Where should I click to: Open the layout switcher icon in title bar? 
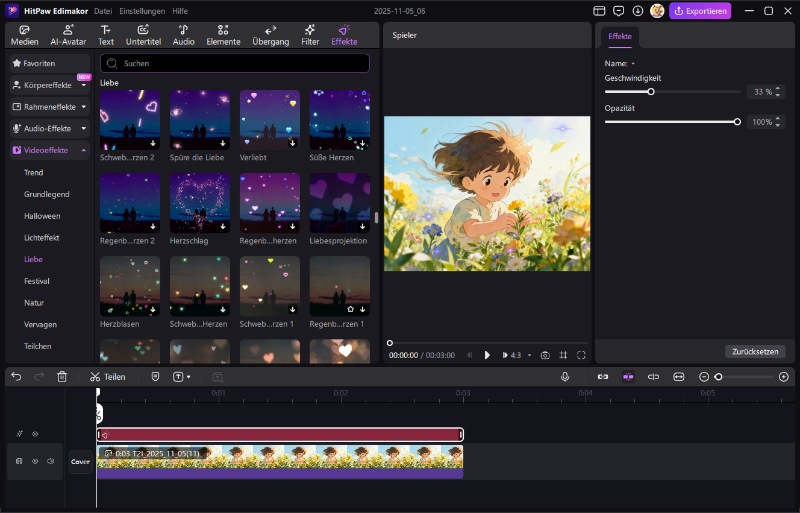click(599, 11)
